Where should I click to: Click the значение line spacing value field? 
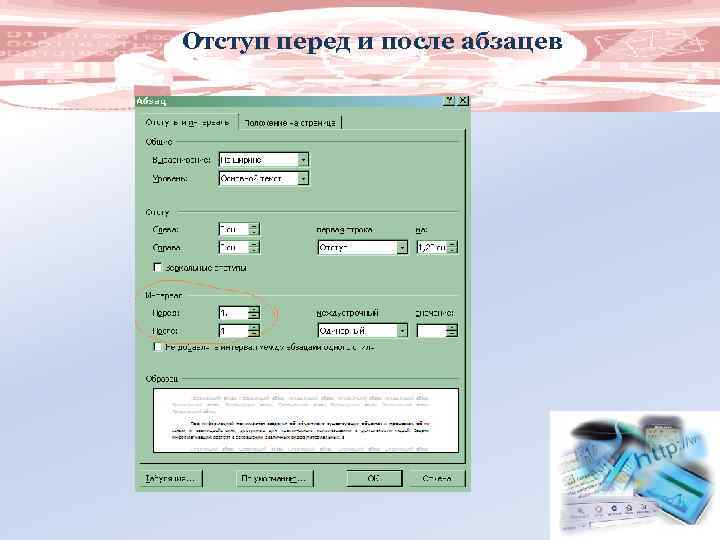pyautogui.click(x=432, y=331)
